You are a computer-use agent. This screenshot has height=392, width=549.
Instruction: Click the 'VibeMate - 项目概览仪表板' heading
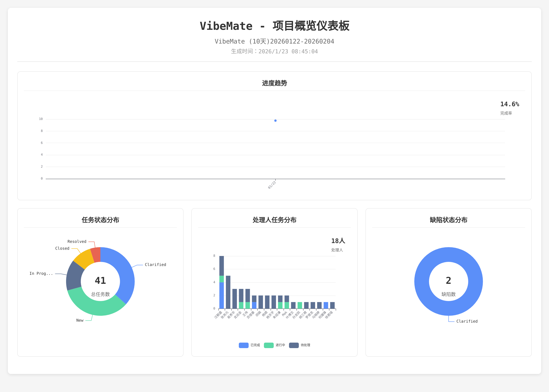(x=274, y=26)
